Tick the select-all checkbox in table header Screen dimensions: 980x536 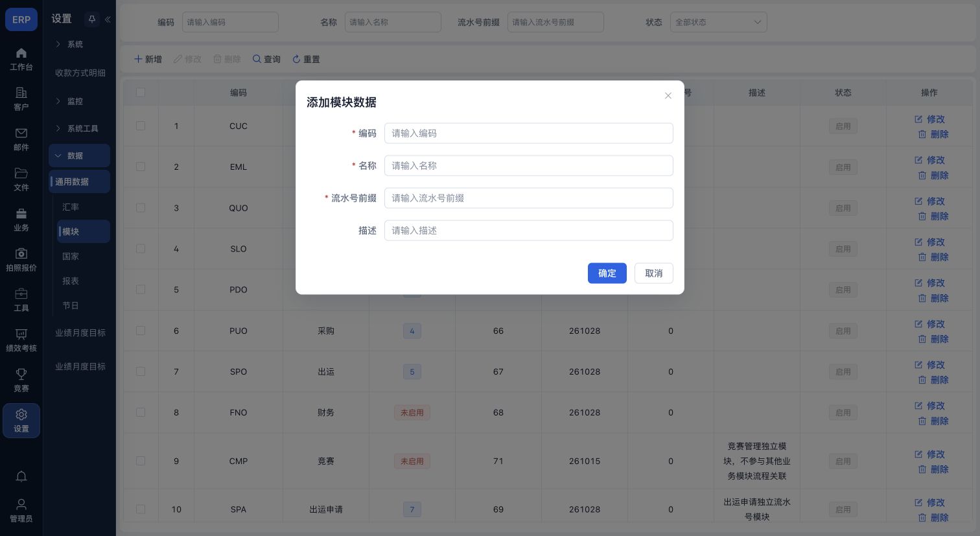click(x=141, y=92)
